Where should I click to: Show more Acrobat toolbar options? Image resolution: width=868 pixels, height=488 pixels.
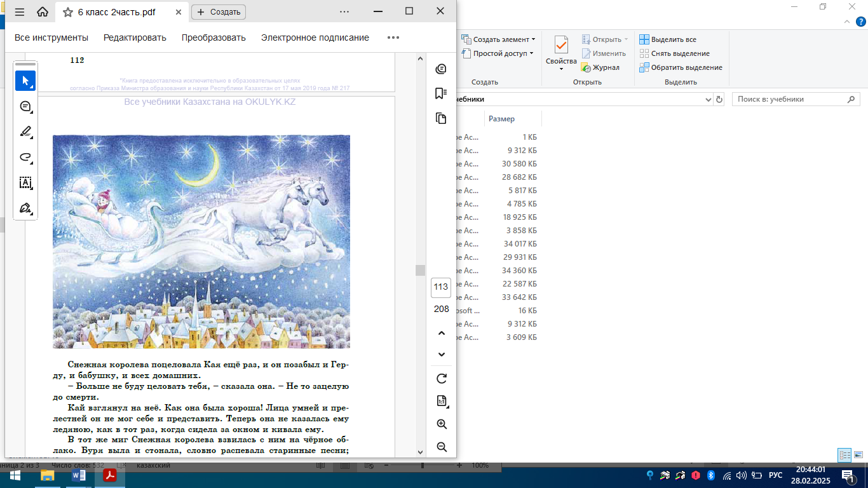[x=393, y=37]
